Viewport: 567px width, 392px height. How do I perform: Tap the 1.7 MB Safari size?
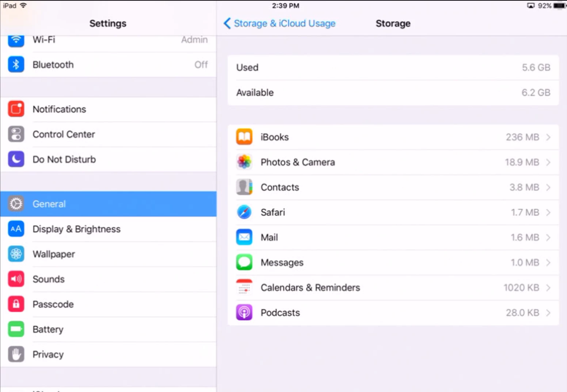[x=525, y=212]
